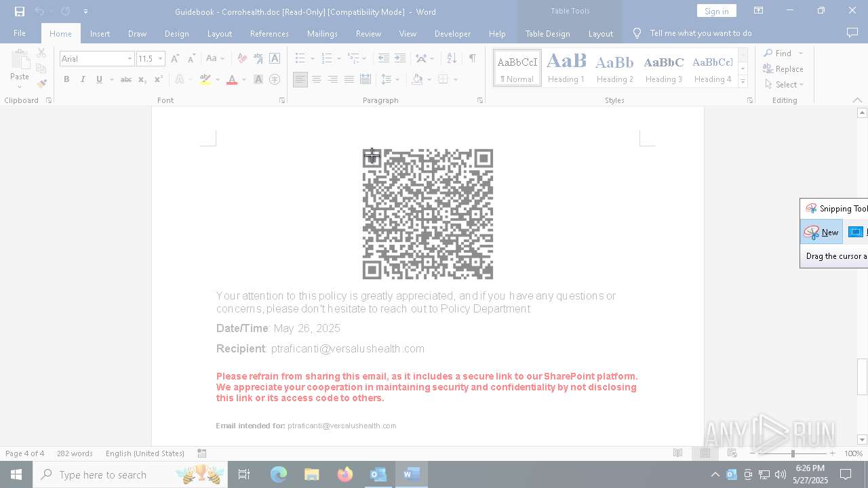Click the Clear All Formatting icon
This screenshot has width=868, height=488.
[x=242, y=58]
